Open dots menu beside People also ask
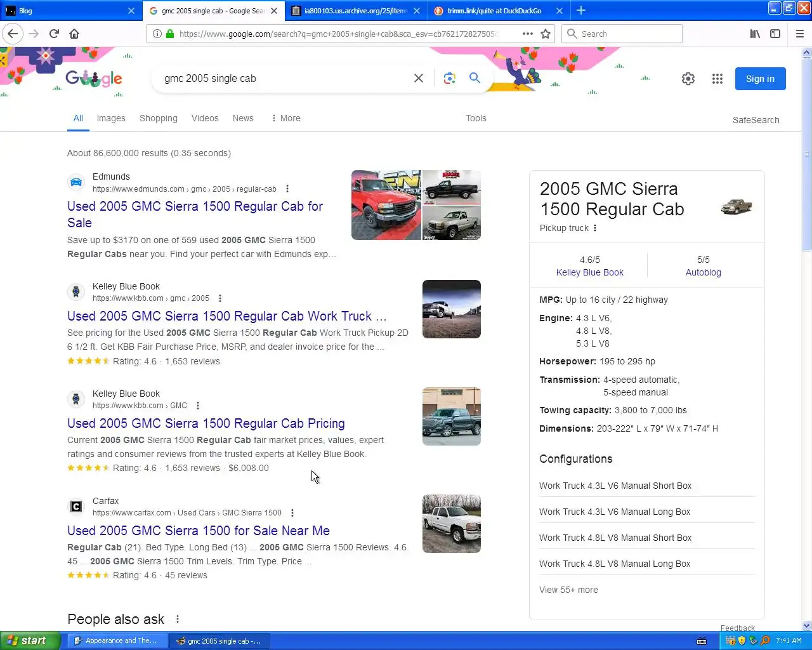The height and width of the screenshot is (650, 812). (x=178, y=619)
